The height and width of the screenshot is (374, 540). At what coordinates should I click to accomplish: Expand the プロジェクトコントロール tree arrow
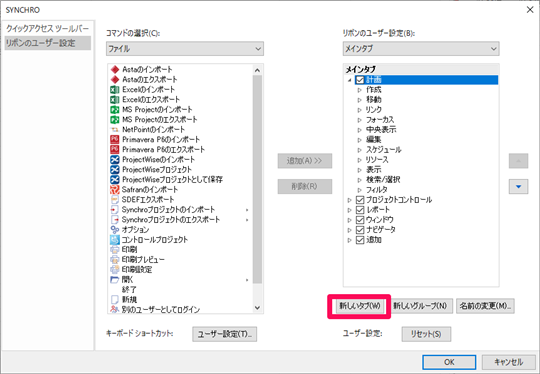350,200
